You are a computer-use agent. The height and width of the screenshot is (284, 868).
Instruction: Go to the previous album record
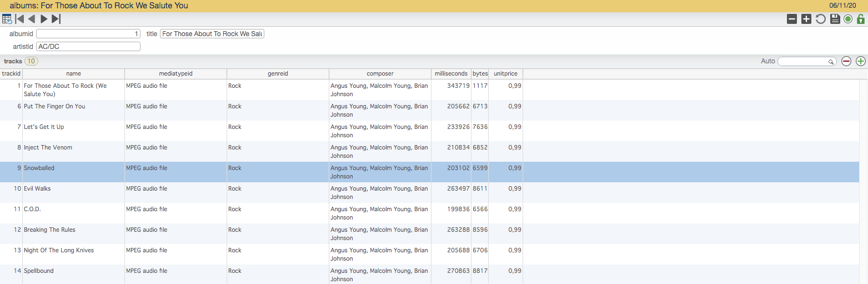[32, 19]
